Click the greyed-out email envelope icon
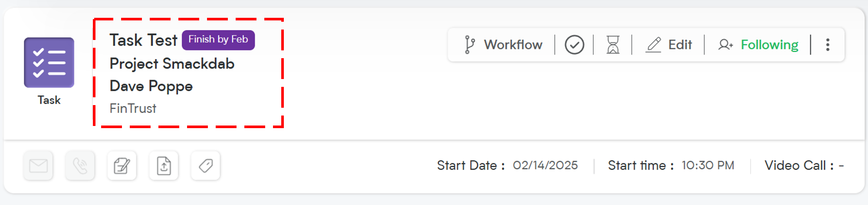 click(x=39, y=165)
